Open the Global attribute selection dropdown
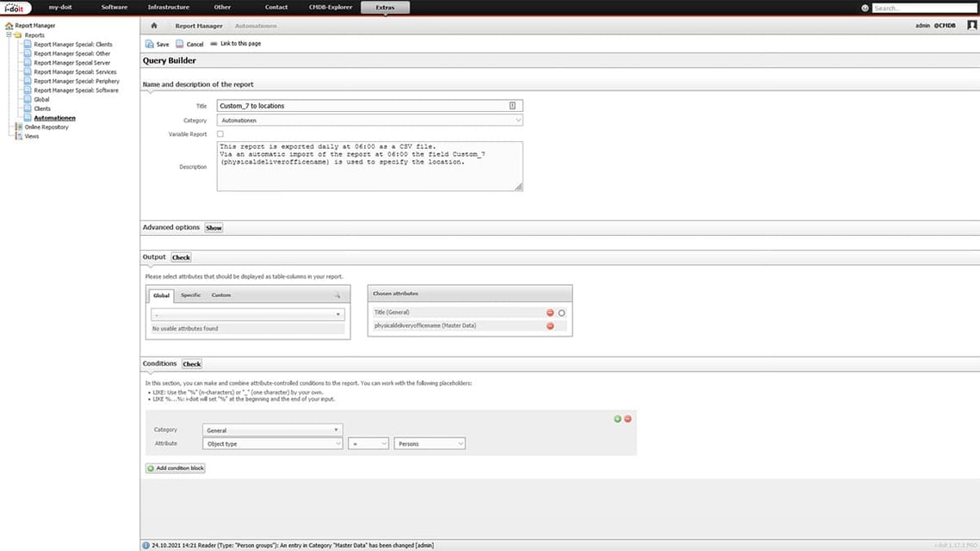 pos(247,314)
